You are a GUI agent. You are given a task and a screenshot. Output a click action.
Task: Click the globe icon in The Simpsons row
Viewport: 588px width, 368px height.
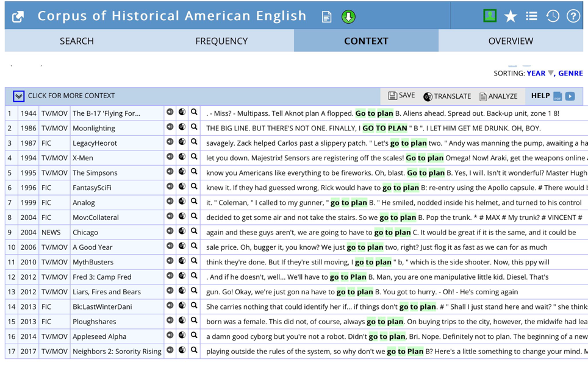[182, 171]
